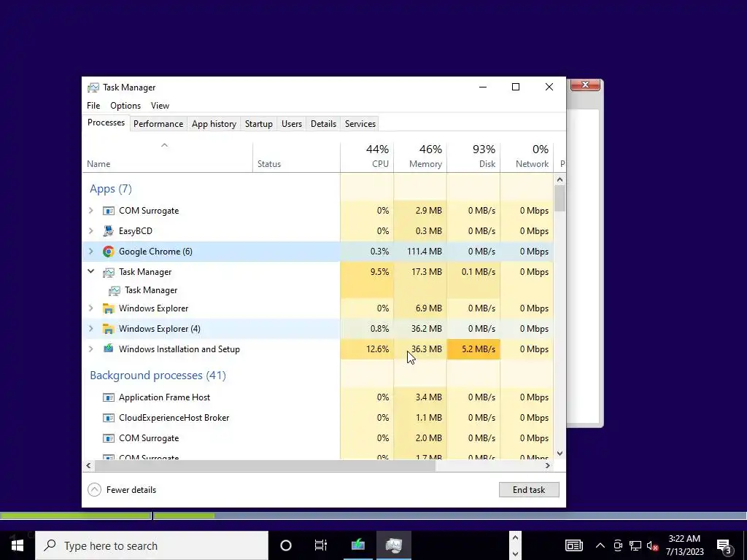
Task: Click the End task button
Action: pos(529,489)
